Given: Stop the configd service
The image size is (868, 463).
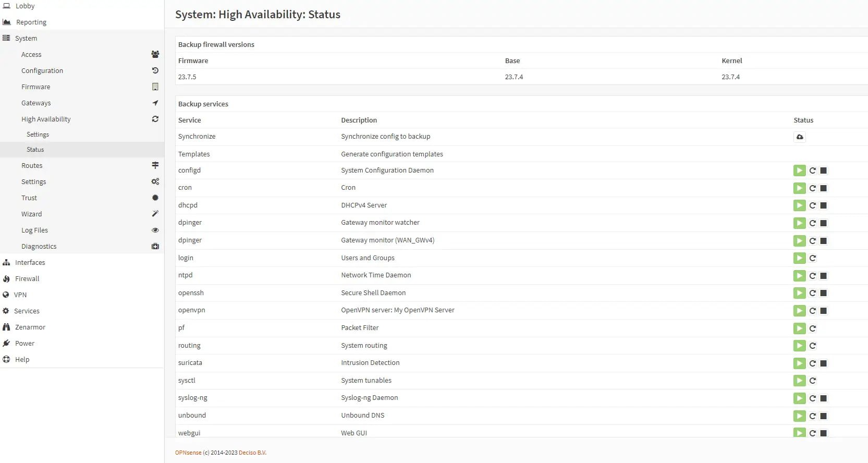Looking at the screenshot, I should coord(824,170).
